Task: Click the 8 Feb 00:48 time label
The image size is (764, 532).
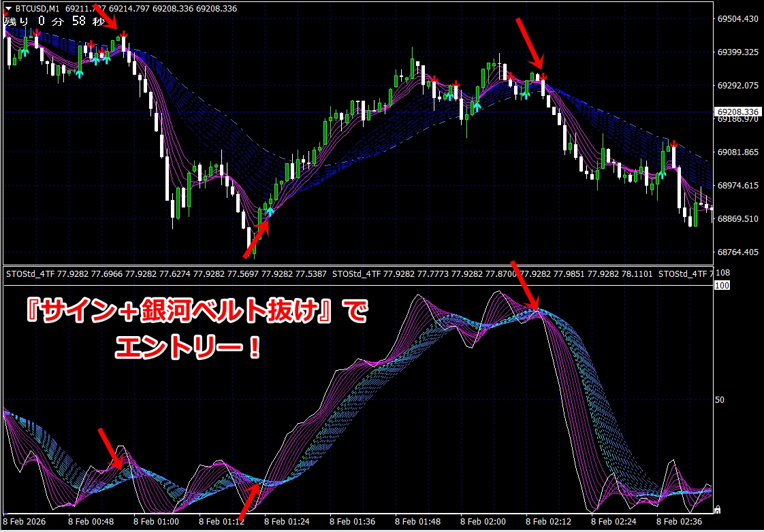Action: 91,522
